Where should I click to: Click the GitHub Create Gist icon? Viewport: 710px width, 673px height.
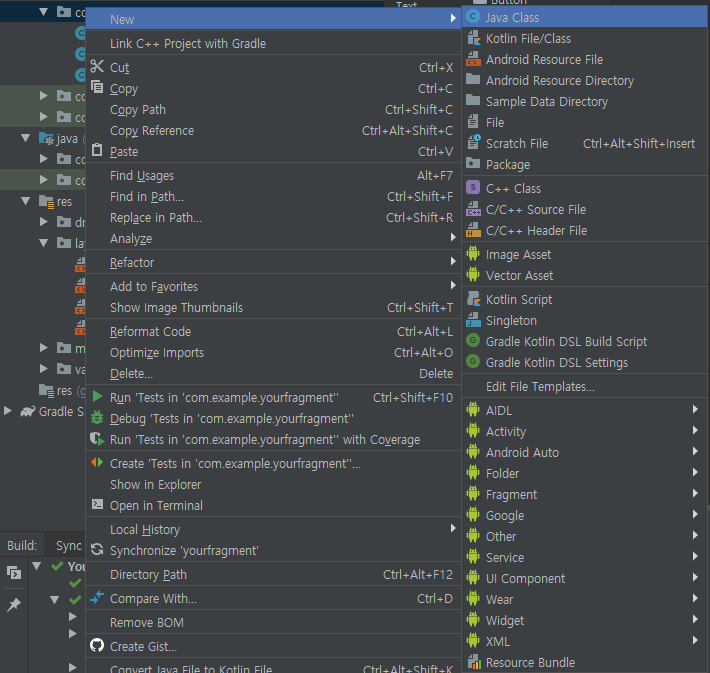tap(97, 645)
